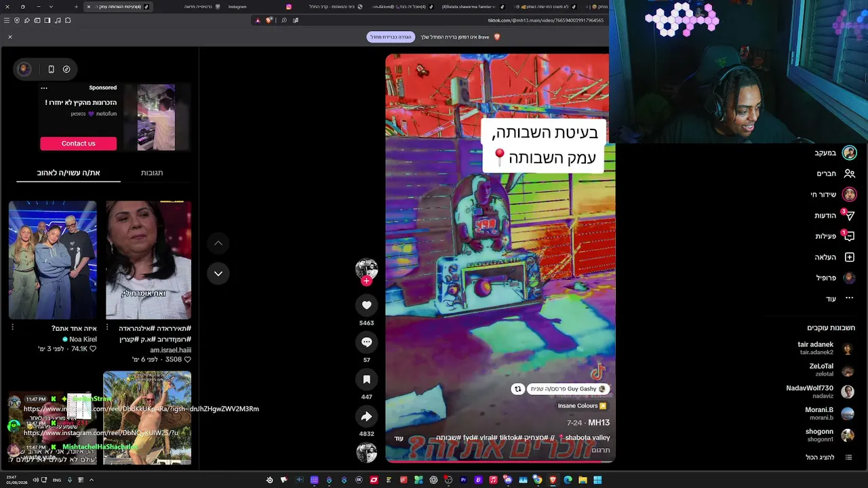The width and height of the screenshot is (868, 488).
Task: Share the video using the arrow icon
Action: pyautogui.click(x=366, y=417)
